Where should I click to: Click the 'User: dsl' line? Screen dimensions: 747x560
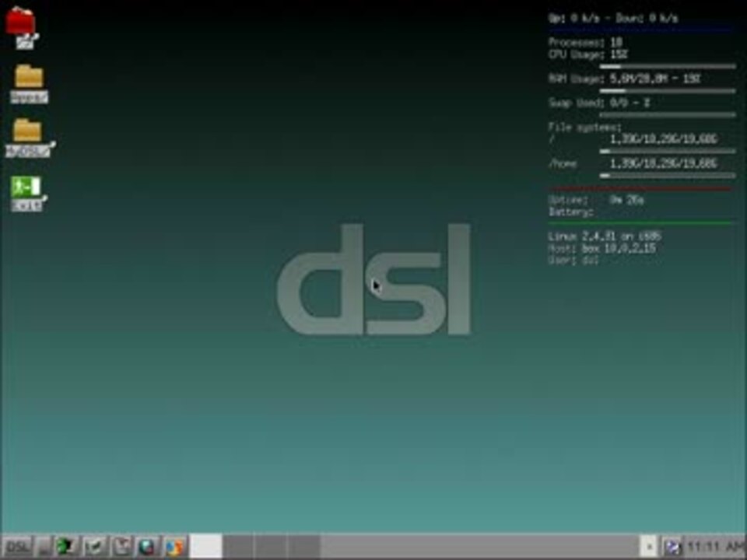tap(573, 261)
